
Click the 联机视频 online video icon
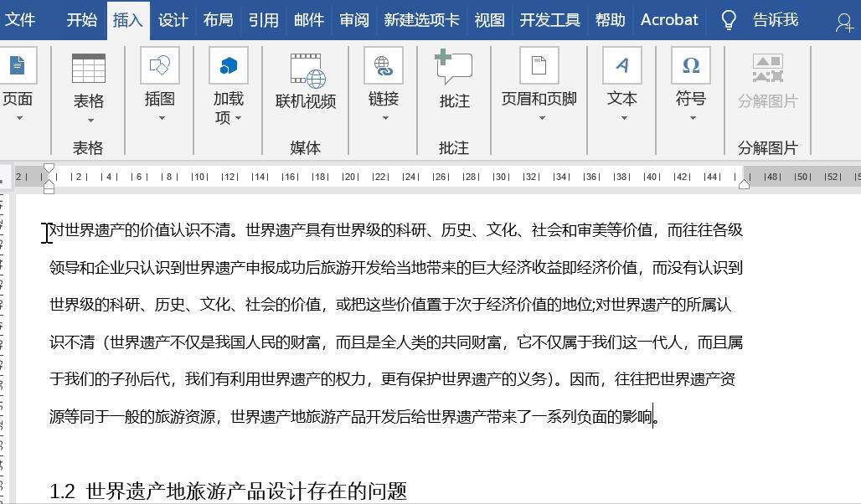pyautogui.click(x=307, y=70)
